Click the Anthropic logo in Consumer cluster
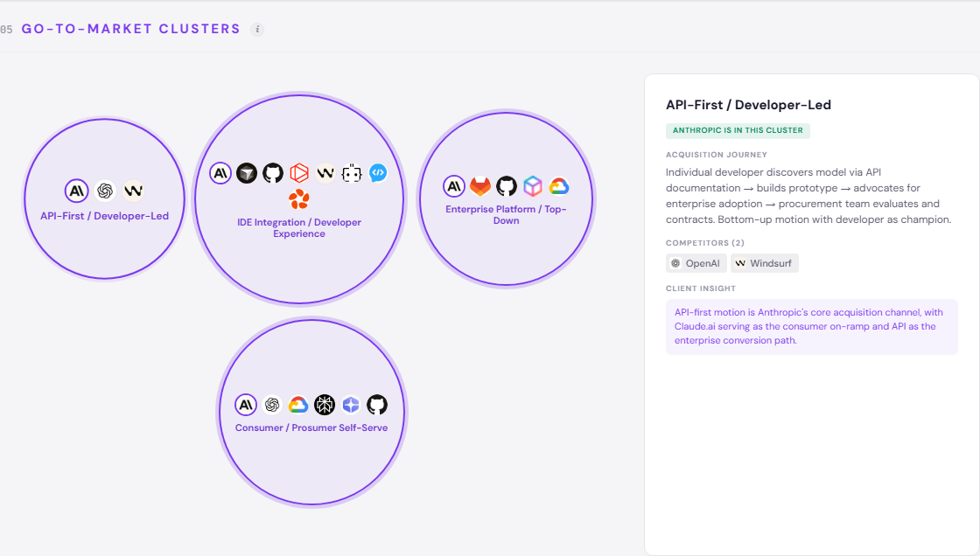This screenshot has width=980, height=556. (246, 405)
